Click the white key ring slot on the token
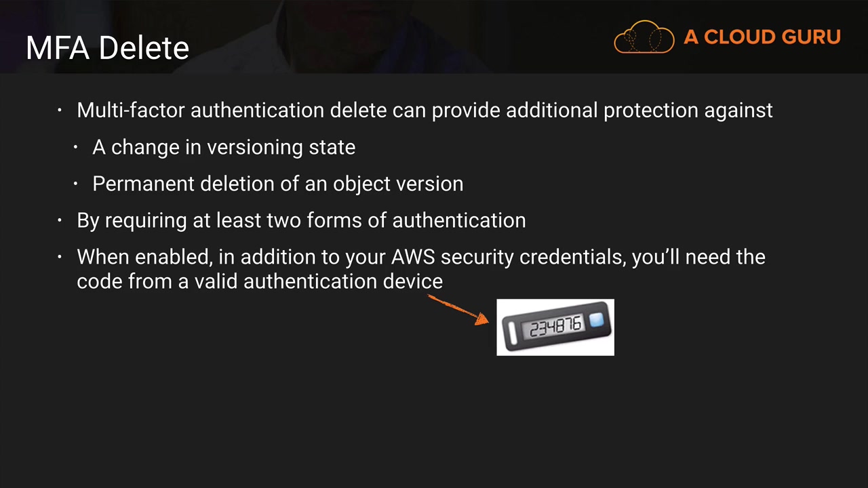 511,332
